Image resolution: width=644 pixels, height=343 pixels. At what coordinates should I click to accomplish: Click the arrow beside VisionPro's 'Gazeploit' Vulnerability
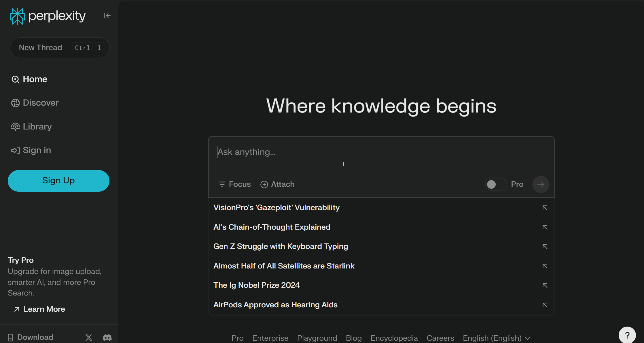coord(545,208)
